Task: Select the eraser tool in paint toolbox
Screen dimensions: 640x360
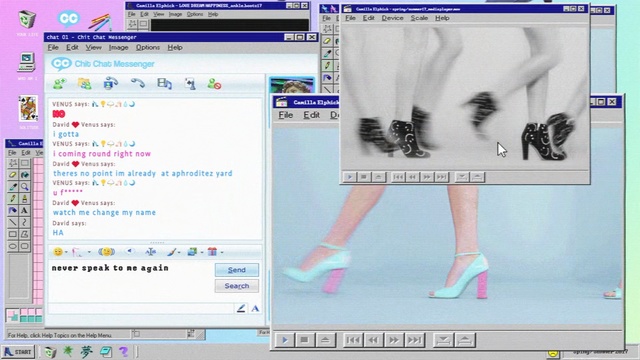Action: point(13,175)
